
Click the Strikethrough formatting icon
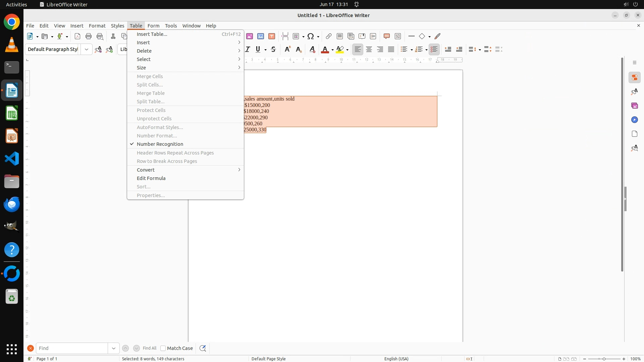coord(273,49)
